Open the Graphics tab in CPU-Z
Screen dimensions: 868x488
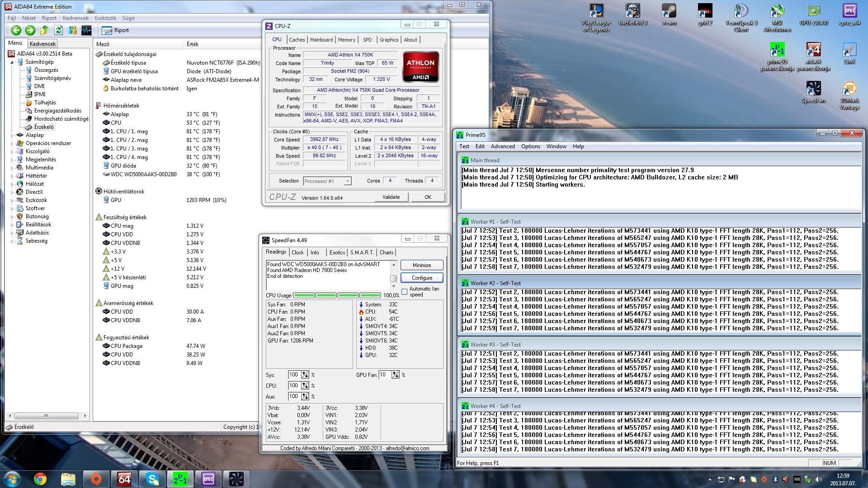(x=389, y=40)
